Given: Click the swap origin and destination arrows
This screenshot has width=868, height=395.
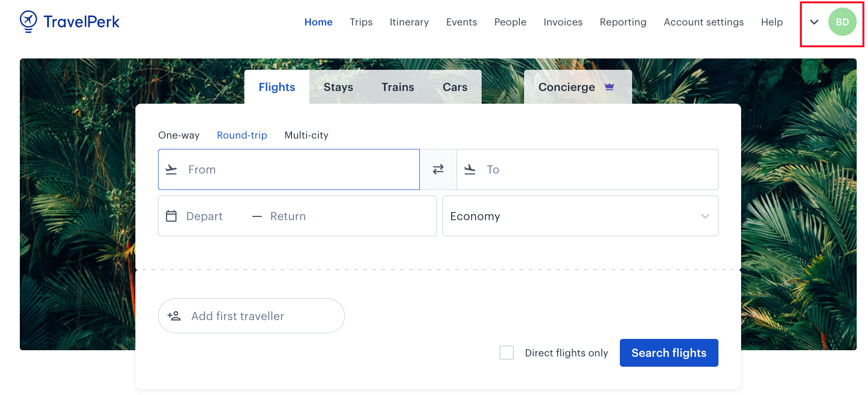Looking at the screenshot, I should [x=438, y=169].
